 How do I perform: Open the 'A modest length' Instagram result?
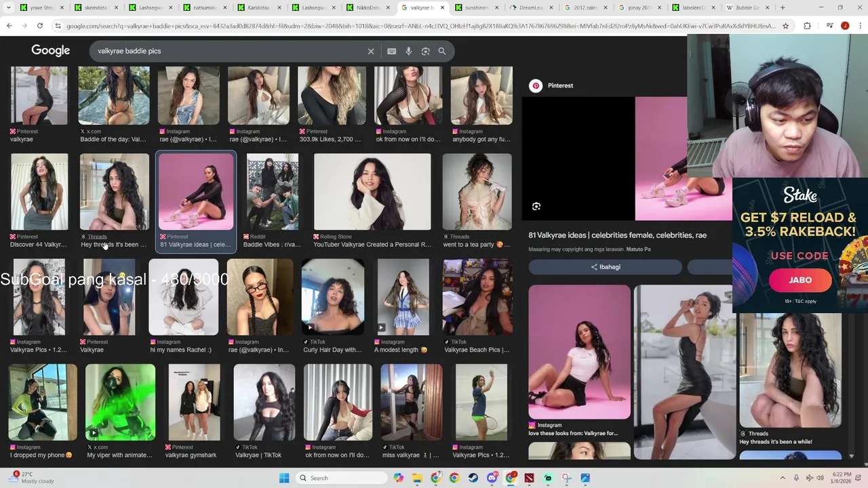(x=403, y=306)
